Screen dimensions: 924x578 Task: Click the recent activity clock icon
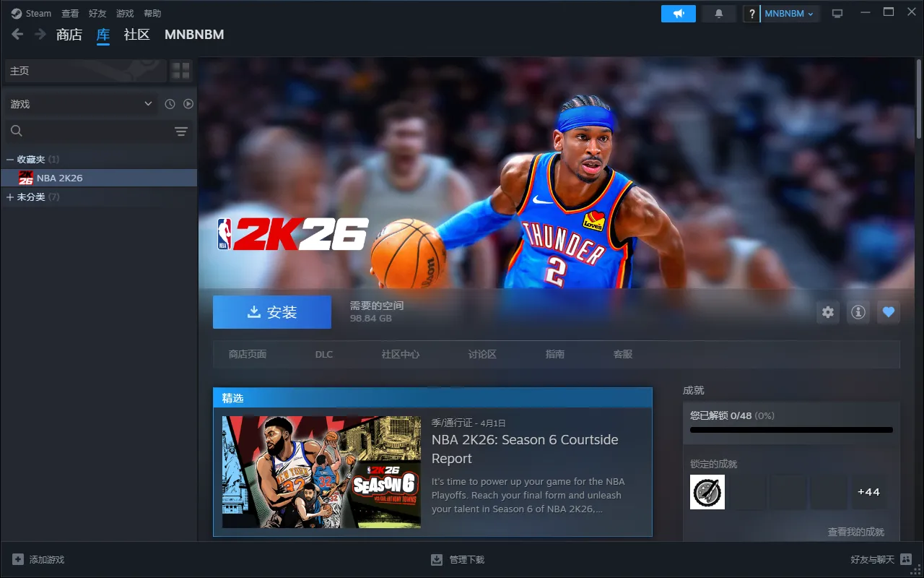[170, 104]
